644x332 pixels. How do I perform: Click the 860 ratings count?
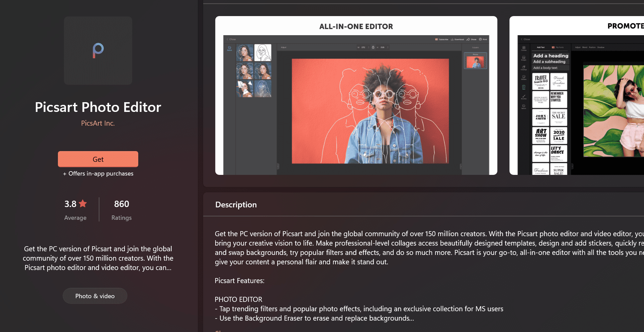122,204
